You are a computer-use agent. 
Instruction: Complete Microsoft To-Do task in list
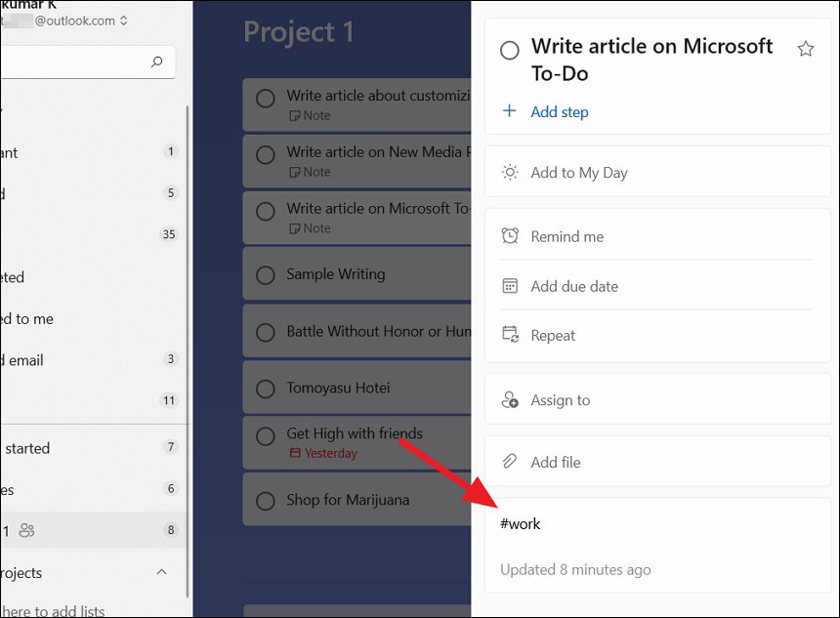(265, 211)
